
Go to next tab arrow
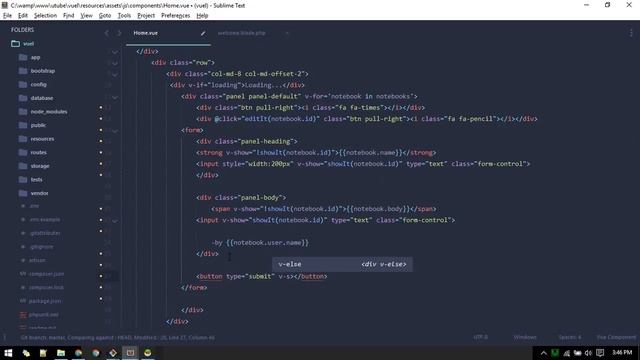pyautogui.click(x=119, y=33)
